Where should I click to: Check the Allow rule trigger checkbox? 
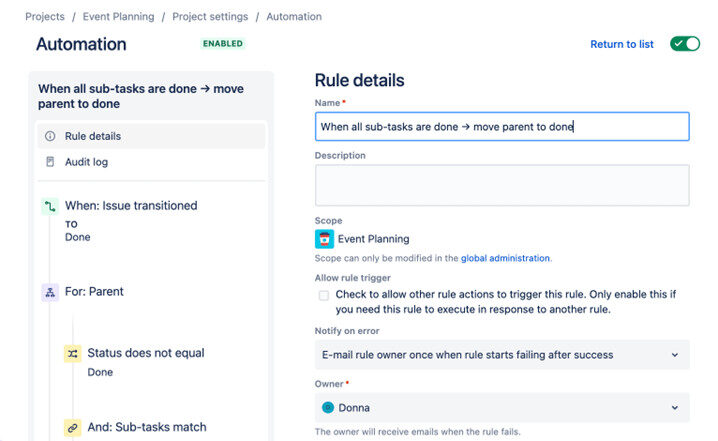(x=324, y=295)
